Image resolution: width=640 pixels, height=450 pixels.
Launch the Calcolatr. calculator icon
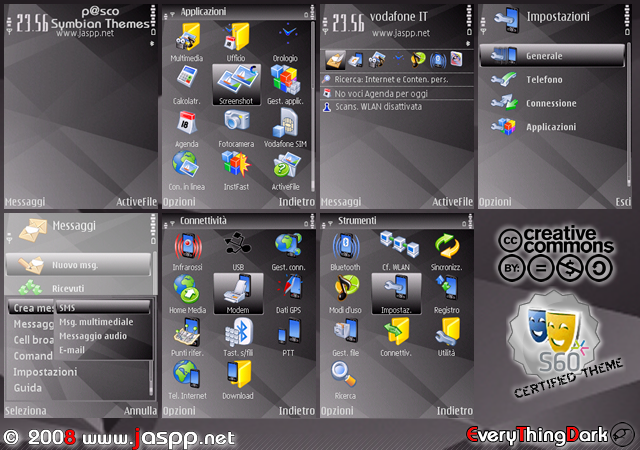[x=187, y=78]
